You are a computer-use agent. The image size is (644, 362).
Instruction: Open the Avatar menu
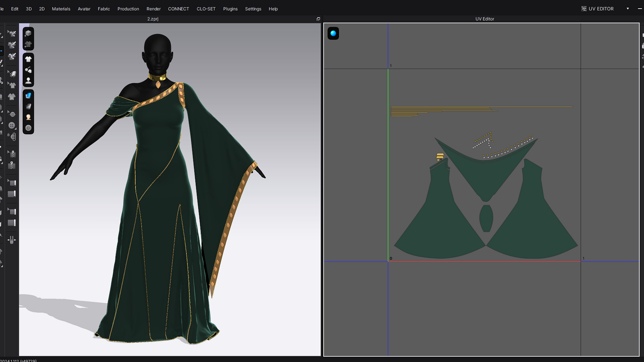point(84,9)
